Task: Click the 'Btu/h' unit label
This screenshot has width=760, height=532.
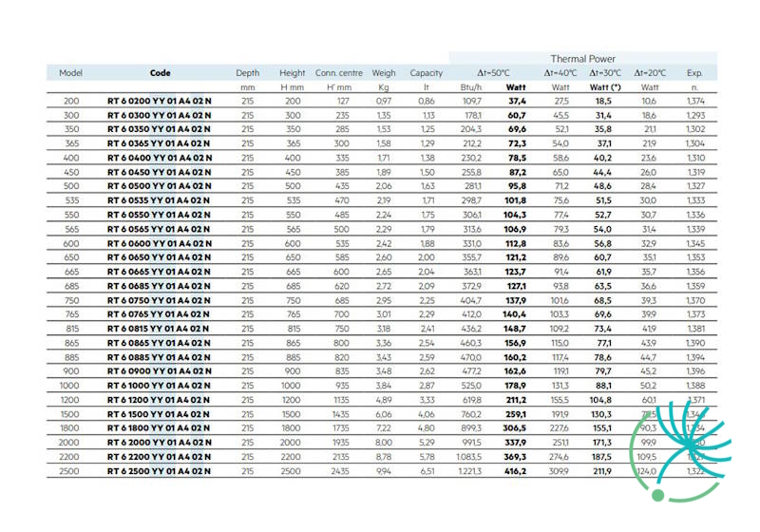Action: [471, 87]
